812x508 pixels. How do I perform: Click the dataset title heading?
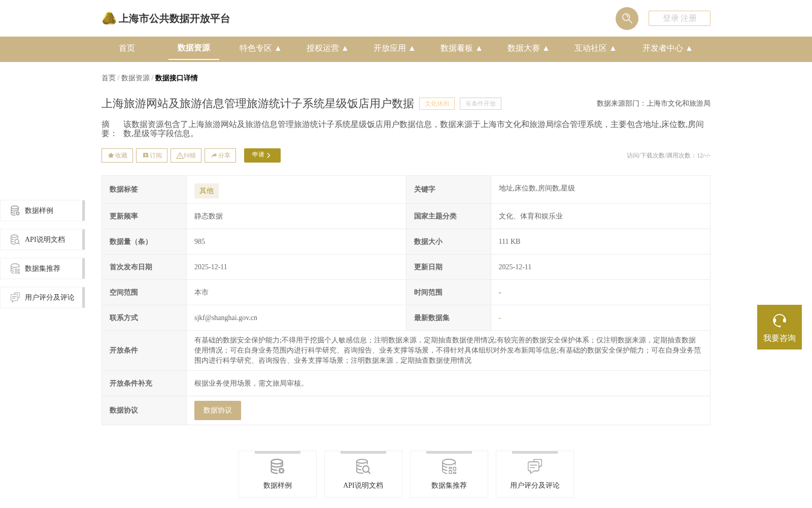[258, 104]
